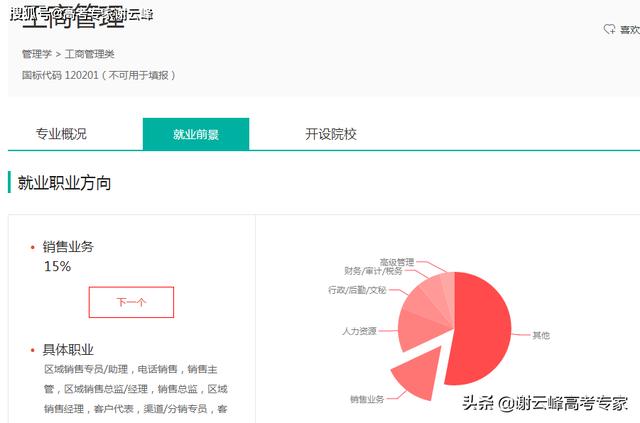
Task: Select the detached 销售业务 pie slice
Action: [420, 374]
